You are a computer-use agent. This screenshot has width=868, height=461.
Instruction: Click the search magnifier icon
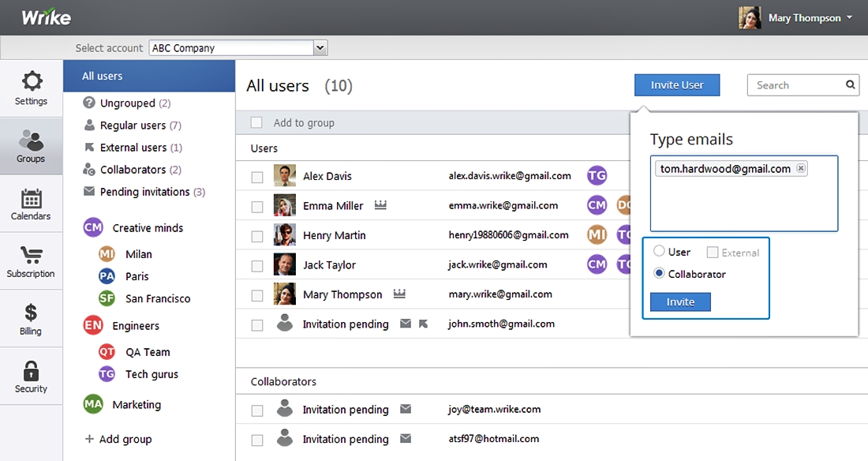coord(851,85)
